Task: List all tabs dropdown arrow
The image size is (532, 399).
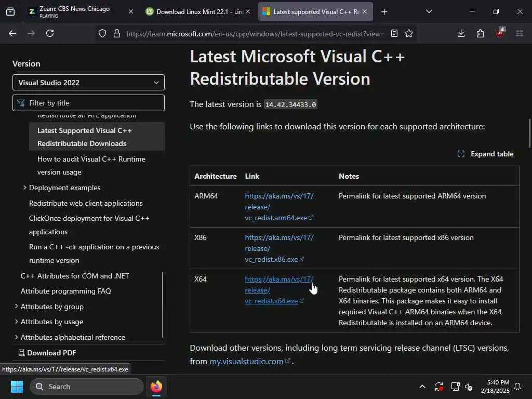Action: click(429, 11)
